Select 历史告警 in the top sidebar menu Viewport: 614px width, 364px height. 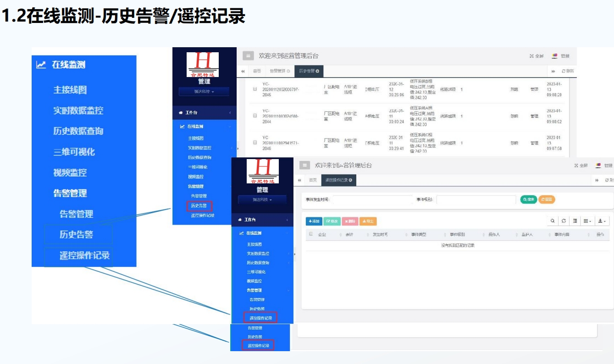coord(199,206)
